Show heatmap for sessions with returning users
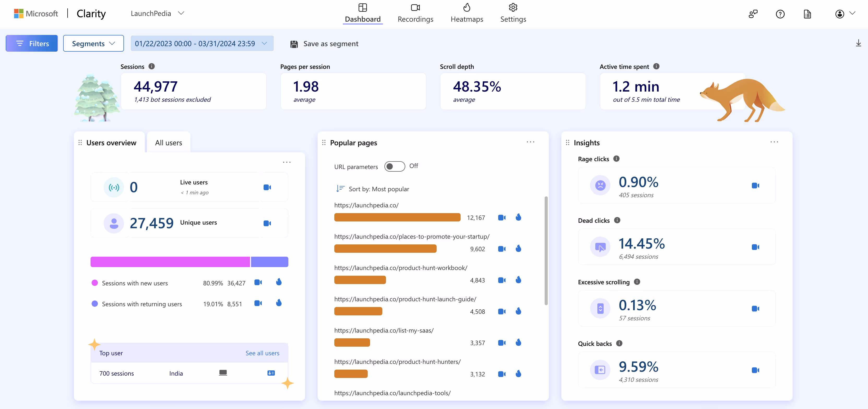The image size is (868, 409). [x=279, y=303]
